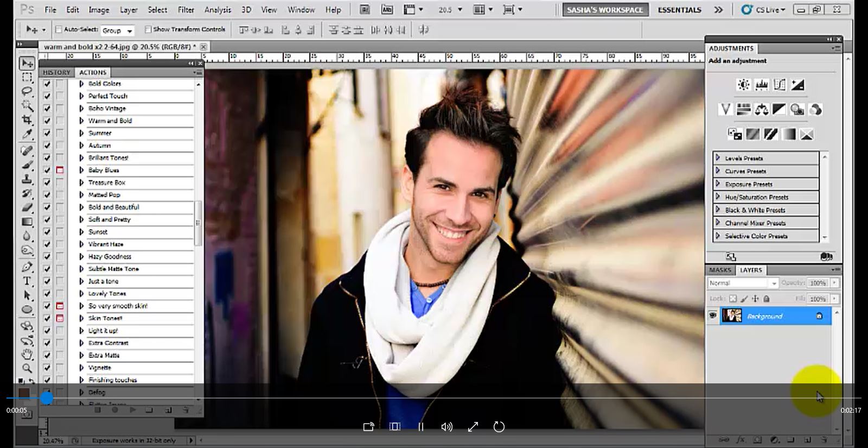The width and height of the screenshot is (868, 448).
Task: Expand the Curves Presets list
Action: [x=718, y=171]
